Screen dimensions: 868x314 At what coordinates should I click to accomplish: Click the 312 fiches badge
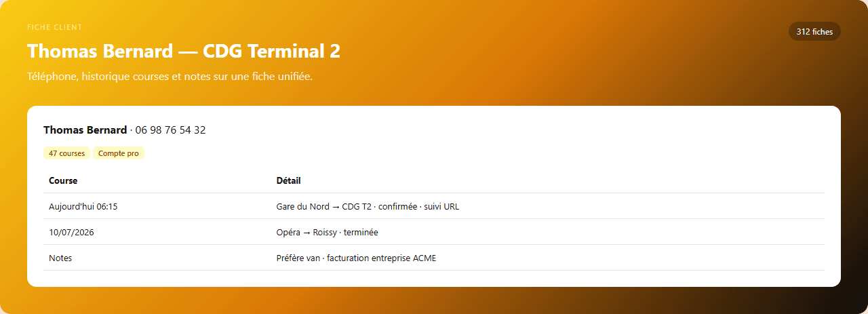pos(814,32)
